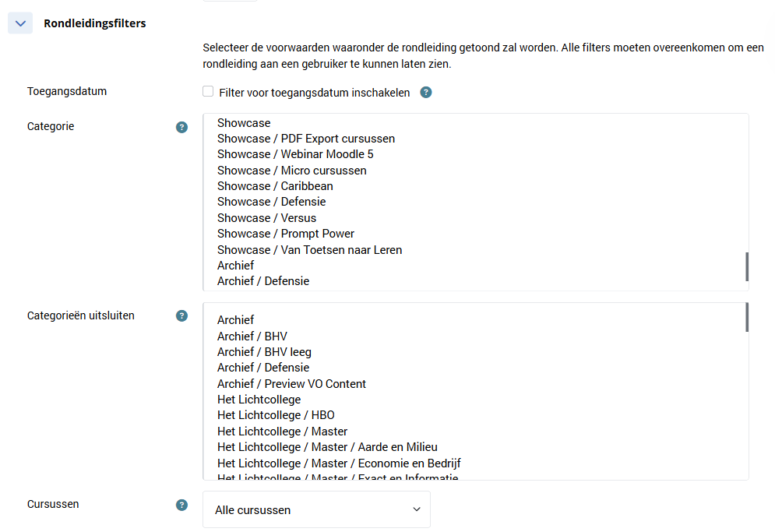
Task: Select Showcase / Prompt Power in Categorie list
Action: click(286, 234)
